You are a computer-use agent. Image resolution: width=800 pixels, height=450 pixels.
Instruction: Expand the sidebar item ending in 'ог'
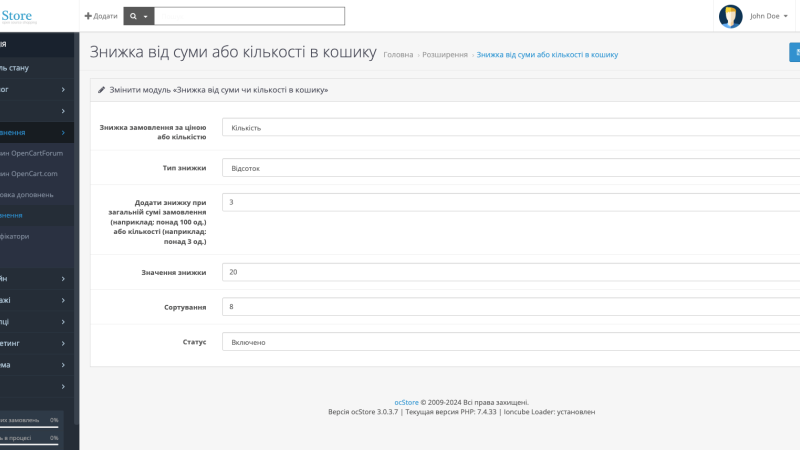point(37,89)
